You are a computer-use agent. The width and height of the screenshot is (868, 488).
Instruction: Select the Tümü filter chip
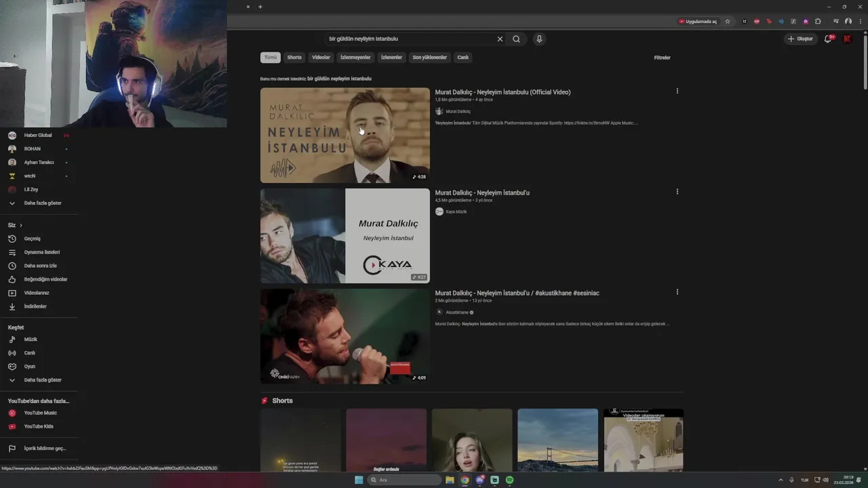pos(271,58)
